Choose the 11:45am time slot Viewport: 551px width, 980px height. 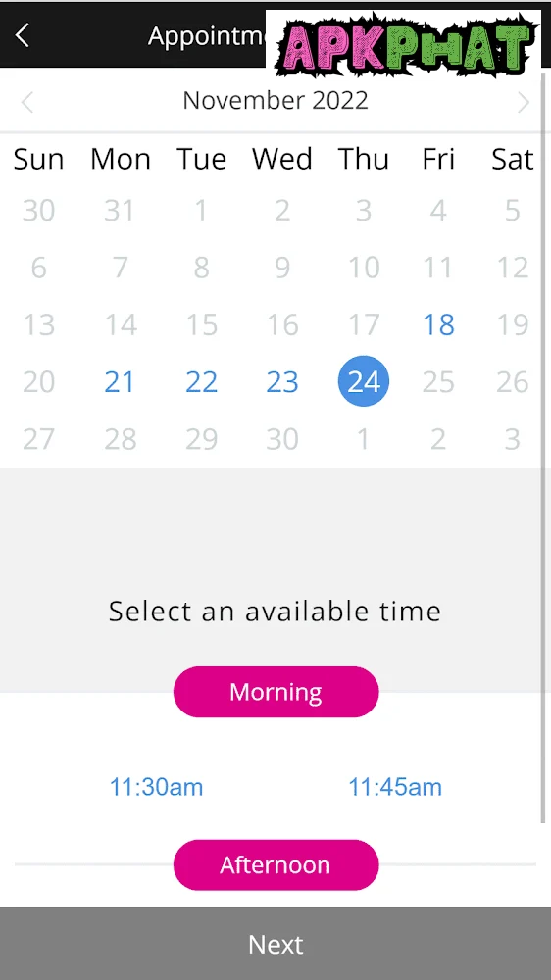tap(395, 787)
